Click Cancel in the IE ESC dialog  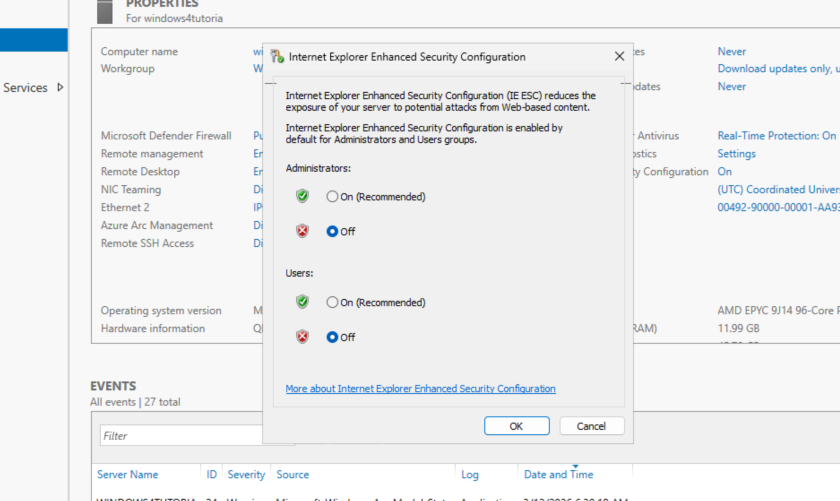click(590, 426)
